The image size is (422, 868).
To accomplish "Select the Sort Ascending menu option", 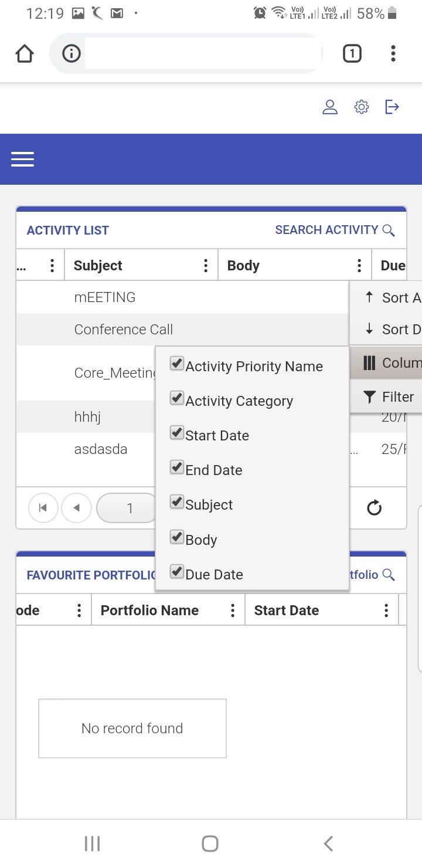I will 393,297.
